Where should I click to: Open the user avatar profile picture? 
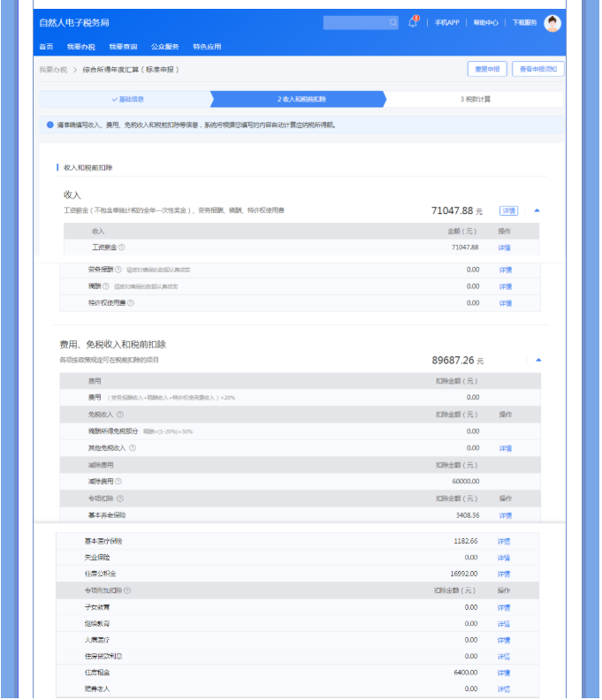[552, 23]
